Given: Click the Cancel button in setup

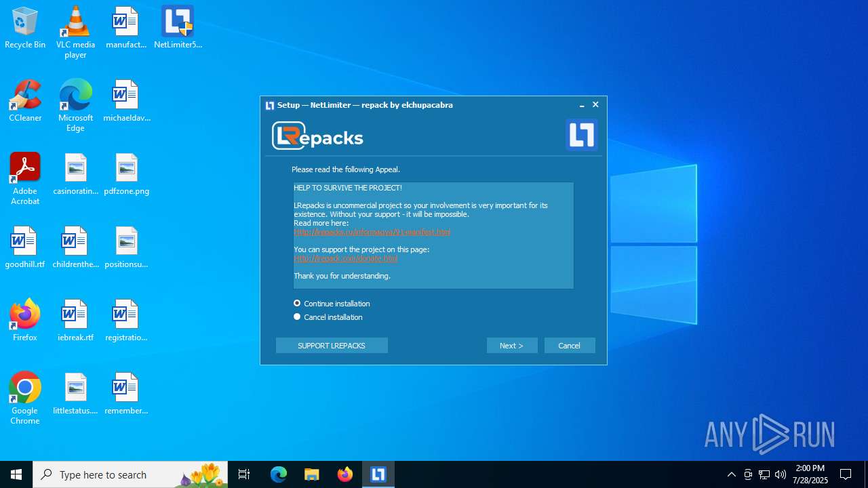Looking at the screenshot, I should [x=570, y=346].
